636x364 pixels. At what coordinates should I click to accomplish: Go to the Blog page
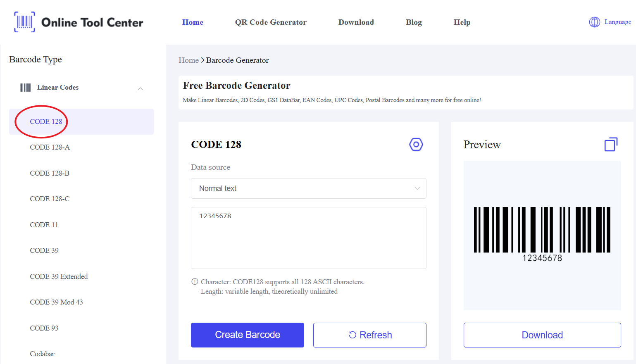(414, 22)
